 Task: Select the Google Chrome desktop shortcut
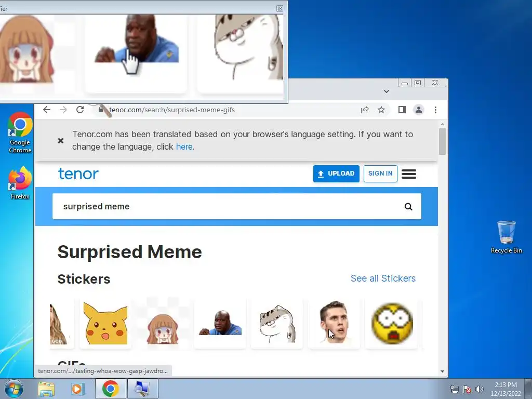click(x=20, y=133)
